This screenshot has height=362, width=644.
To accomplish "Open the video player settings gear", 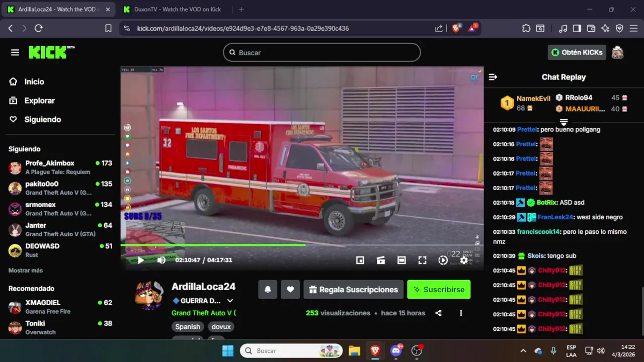I will coord(464,260).
